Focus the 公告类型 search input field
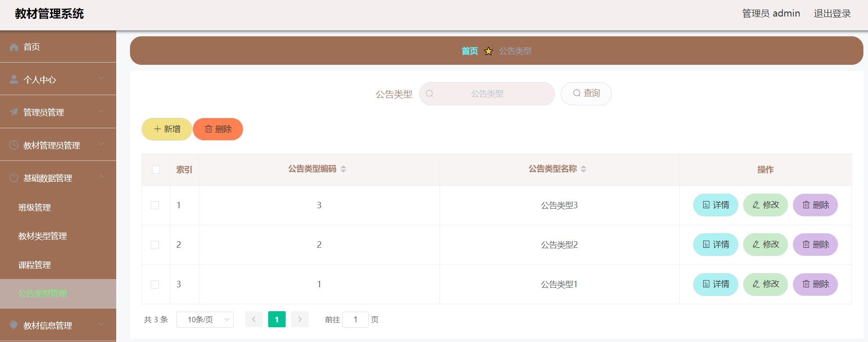The width and height of the screenshot is (868, 342). click(487, 94)
